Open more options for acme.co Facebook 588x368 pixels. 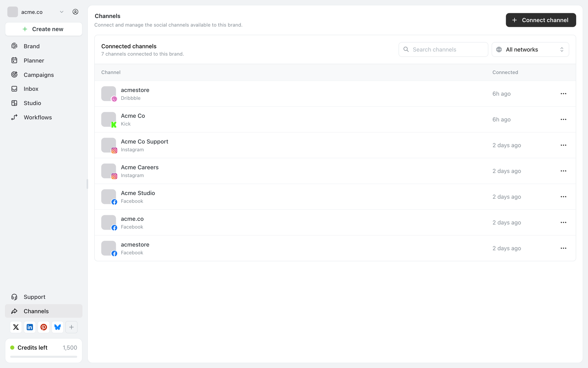pos(563,223)
